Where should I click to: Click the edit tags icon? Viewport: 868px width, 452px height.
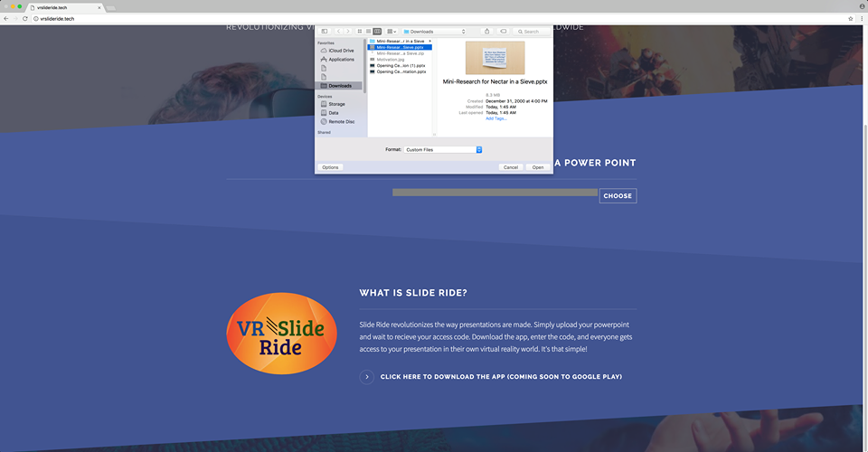coord(504,32)
